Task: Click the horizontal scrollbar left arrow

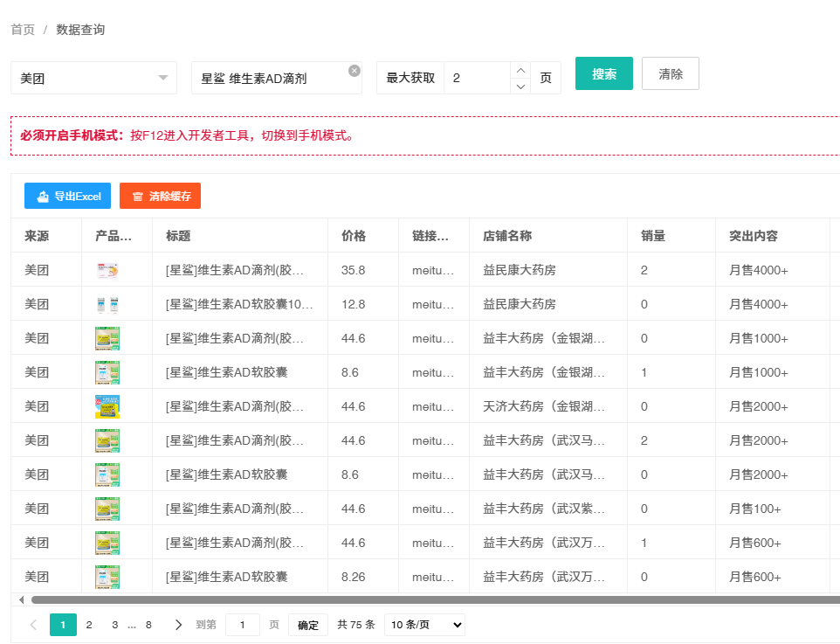Action: (21, 599)
